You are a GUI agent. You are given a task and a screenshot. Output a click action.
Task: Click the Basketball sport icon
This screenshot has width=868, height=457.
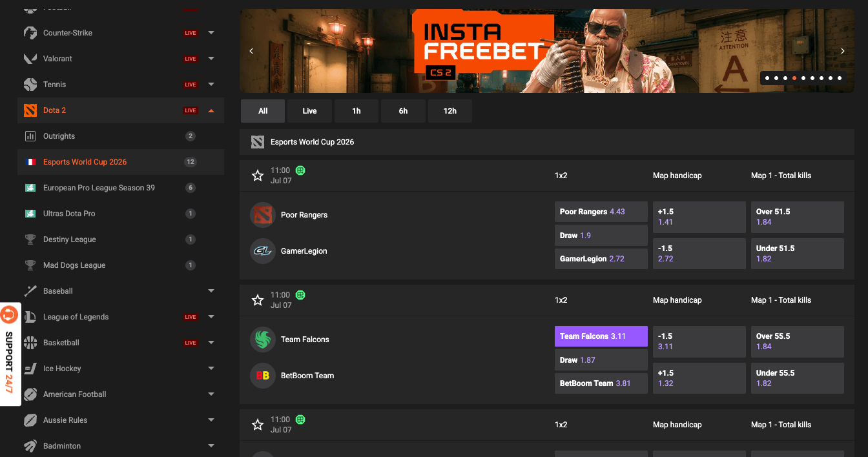pyautogui.click(x=30, y=343)
